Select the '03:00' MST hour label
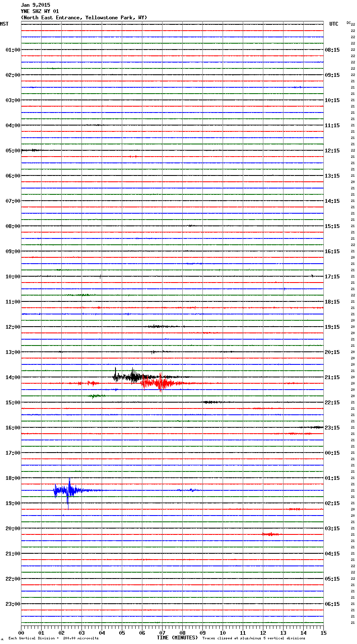Screen dimensions: 357x644 pos(13,100)
